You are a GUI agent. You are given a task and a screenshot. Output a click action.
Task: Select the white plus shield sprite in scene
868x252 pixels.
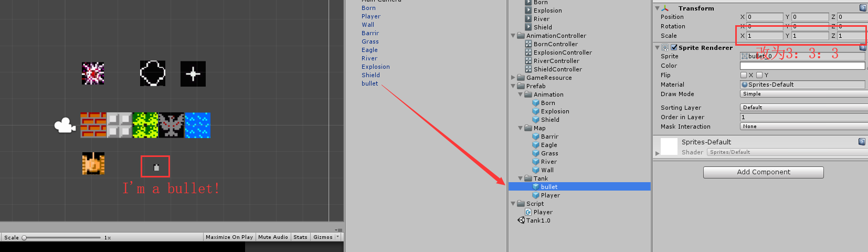[193, 73]
